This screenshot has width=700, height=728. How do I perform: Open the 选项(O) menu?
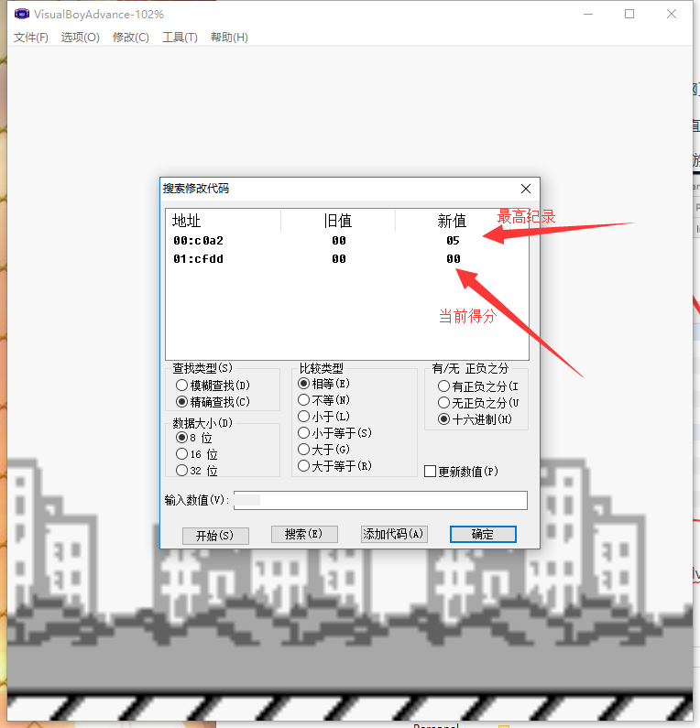tap(81, 38)
